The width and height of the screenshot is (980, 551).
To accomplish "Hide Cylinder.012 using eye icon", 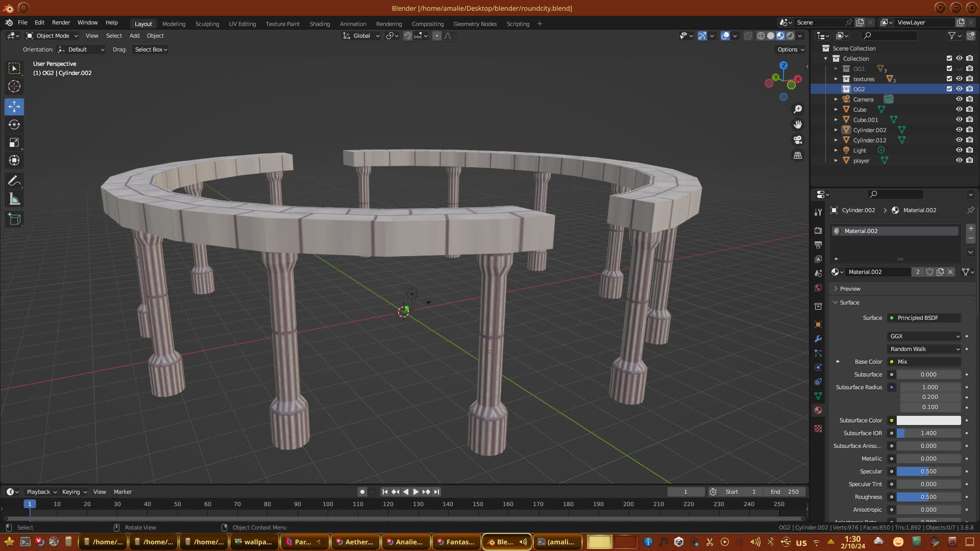I will click(959, 140).
